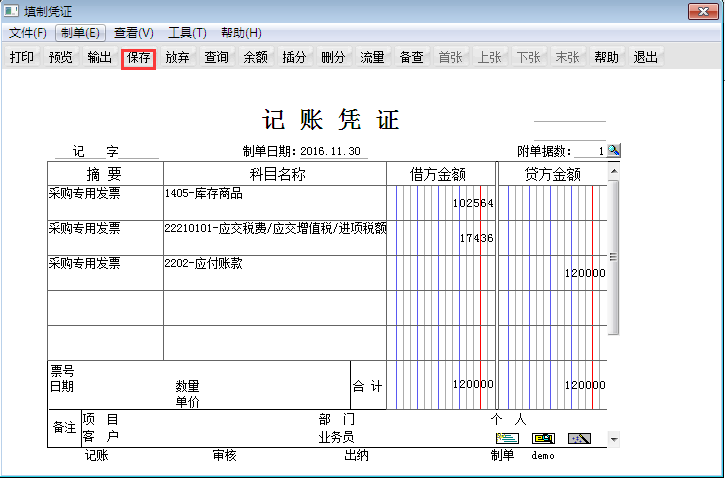Image resolution: width=725 pixels, height=479 pixels.
Task: Open 预览 (Preview) from the toolbar
Action: pos(61,58)
